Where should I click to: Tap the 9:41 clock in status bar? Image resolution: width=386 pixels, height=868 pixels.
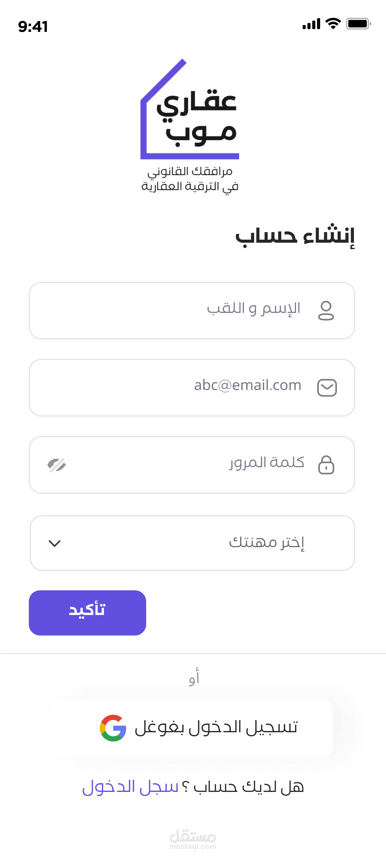point(33,26)
